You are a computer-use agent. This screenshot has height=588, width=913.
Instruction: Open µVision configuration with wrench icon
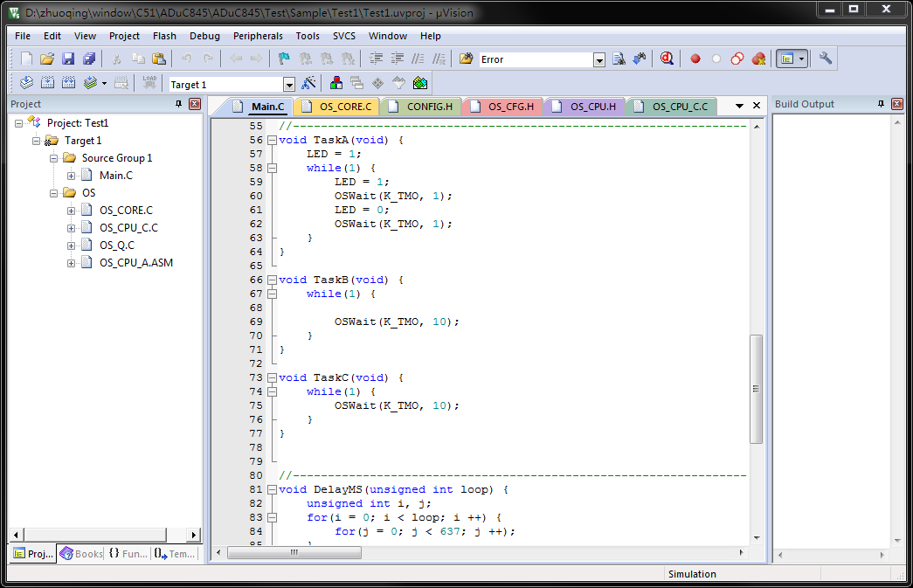(x=826, y=59)
